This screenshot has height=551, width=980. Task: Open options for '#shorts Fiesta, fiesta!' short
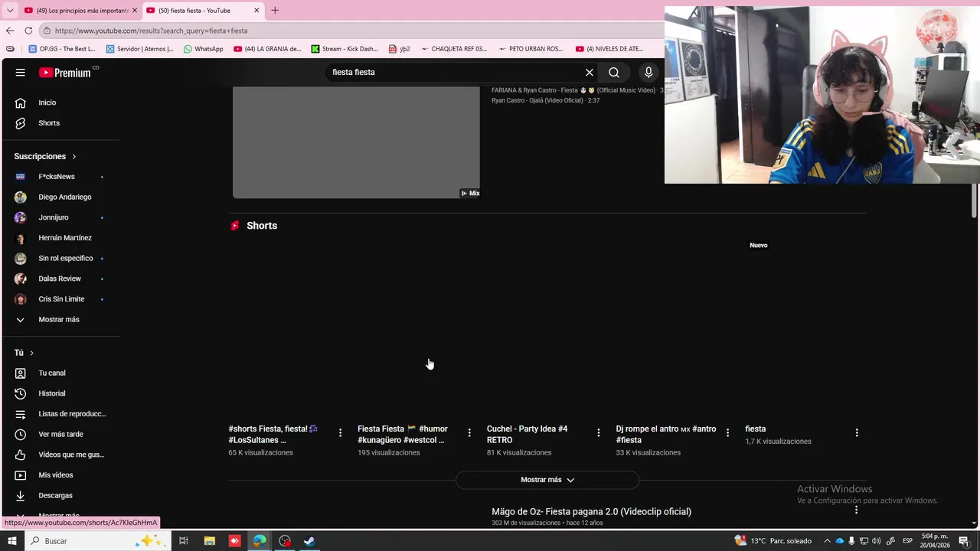(x=340, y=433)
